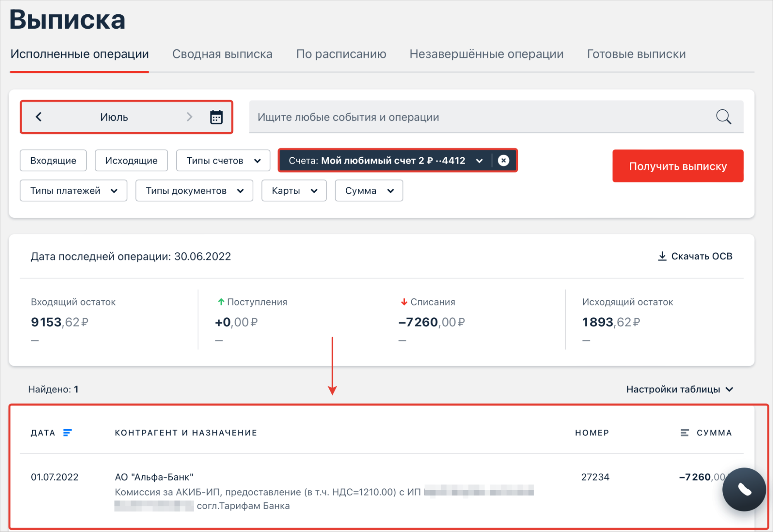The height and width of the screenshot is (532, 773).
Task: Open the Готовые выписки tab
Action: (636, 54)
